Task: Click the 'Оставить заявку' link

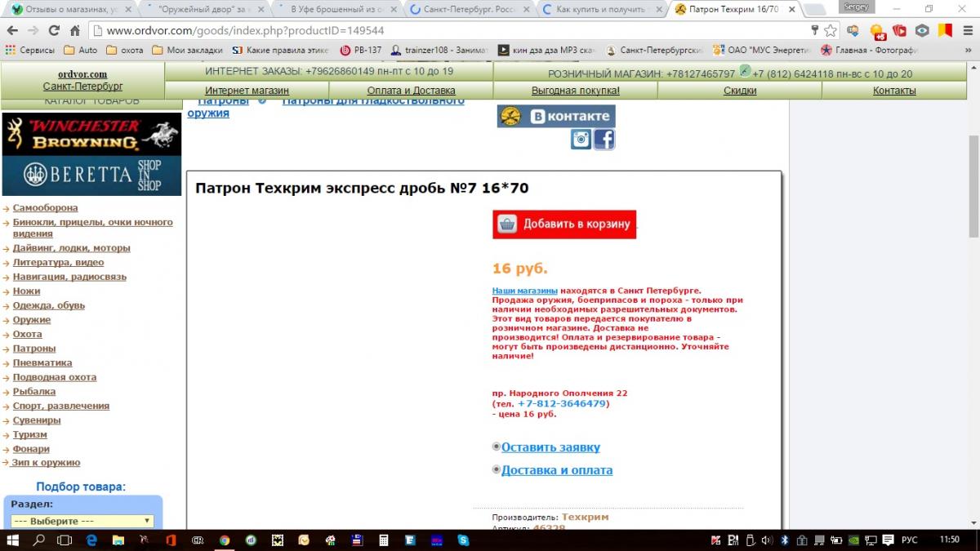Action: coord(550,447)
